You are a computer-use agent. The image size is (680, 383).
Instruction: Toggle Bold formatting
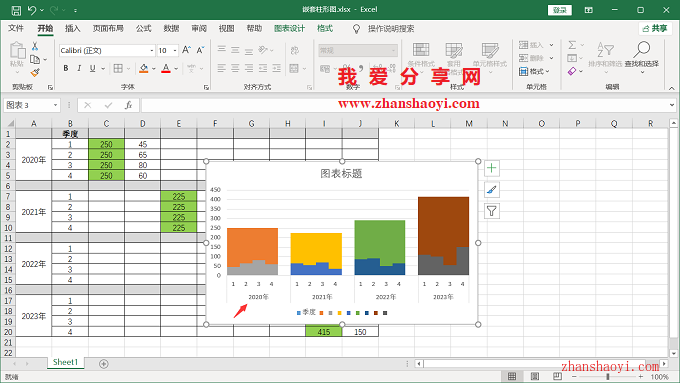coord(66,68)
